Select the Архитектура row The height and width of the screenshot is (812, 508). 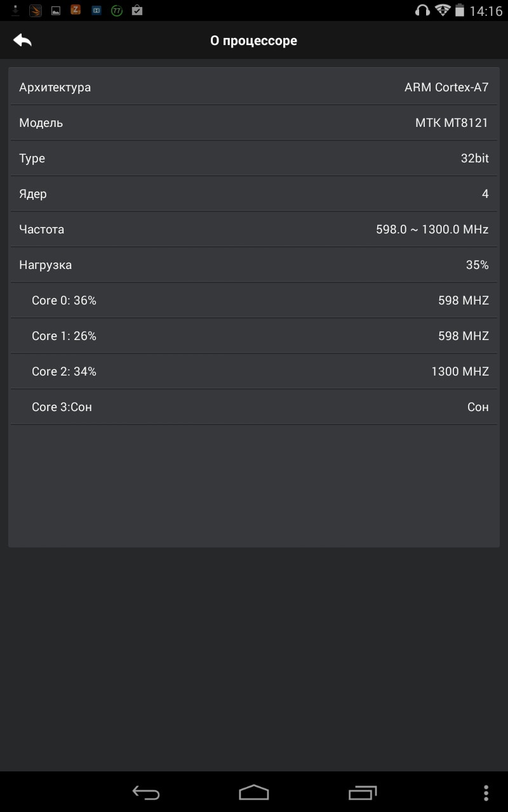click(254, 88)
